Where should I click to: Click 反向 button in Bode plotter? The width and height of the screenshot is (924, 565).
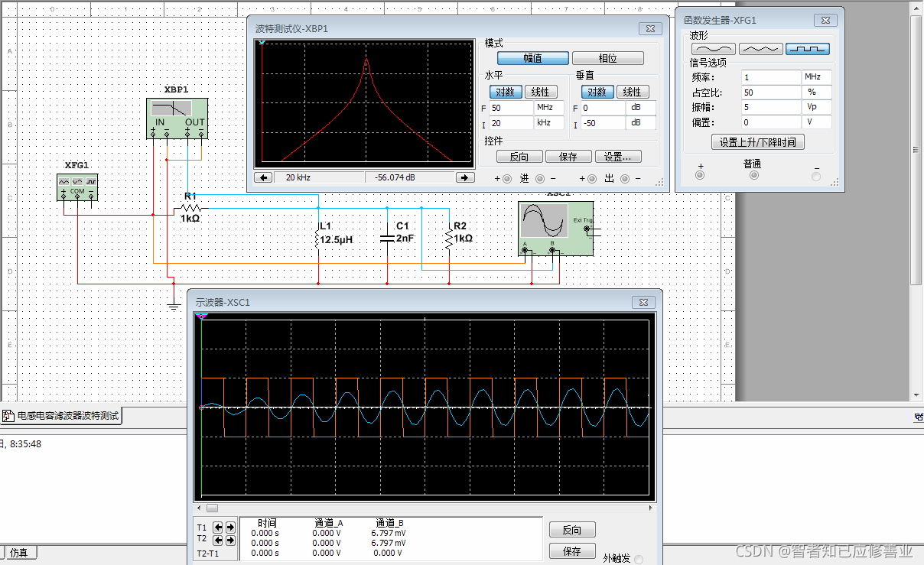click(x=519, y=157)
